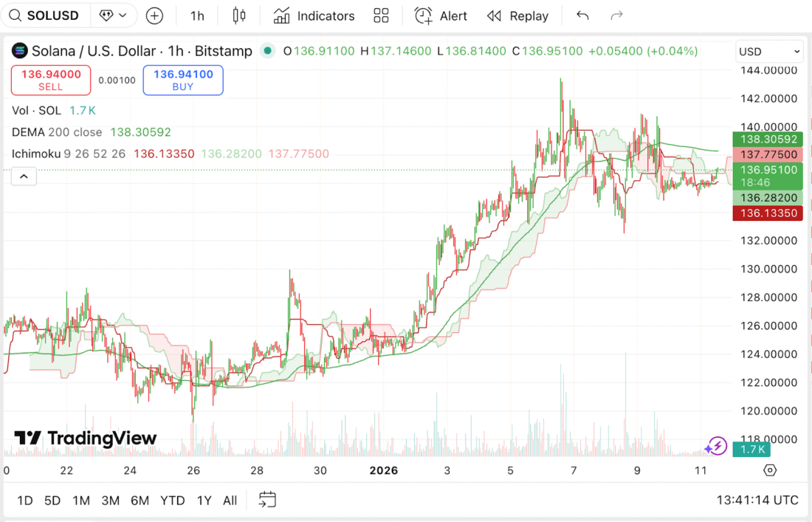Click the 13:41:14 UTC timezone clock

(757, 501)
